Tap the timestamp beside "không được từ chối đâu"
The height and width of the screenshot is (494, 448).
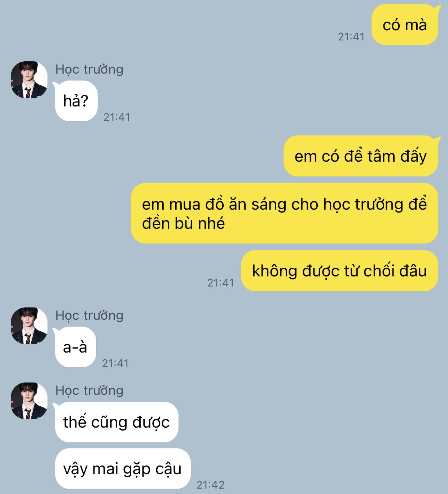[x=221, y=283]
